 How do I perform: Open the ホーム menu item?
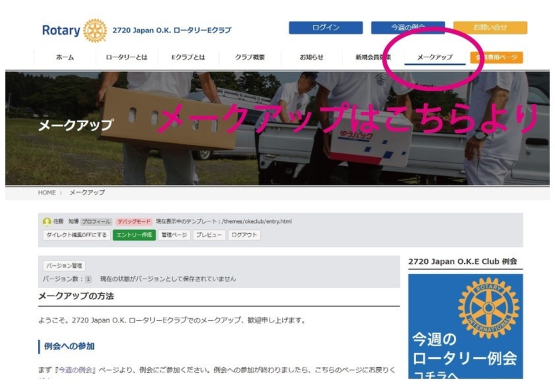[x=65, y=57]
